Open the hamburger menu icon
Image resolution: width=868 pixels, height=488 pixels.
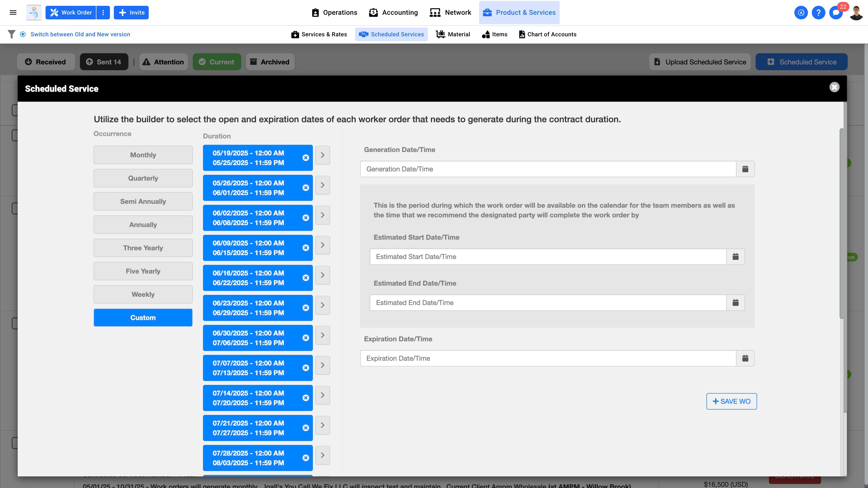click(13, 12)
